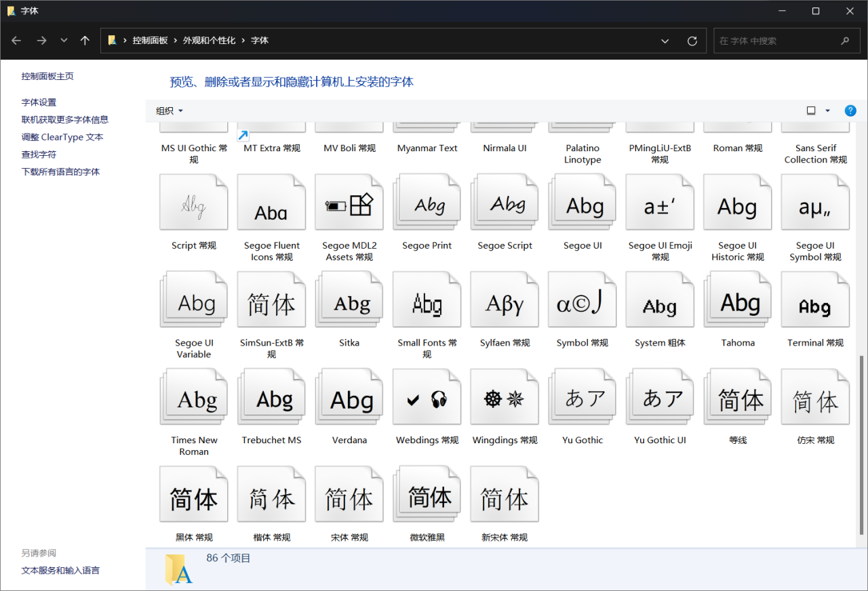Open the help question mark icon
This screenshot has width=868, height=591.
coord(850,110)
